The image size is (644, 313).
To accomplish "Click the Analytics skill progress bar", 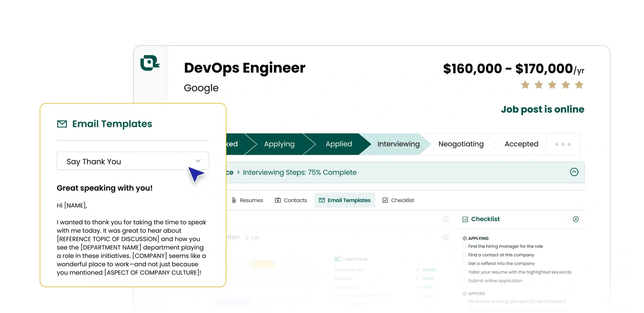I will coord(429,279).
